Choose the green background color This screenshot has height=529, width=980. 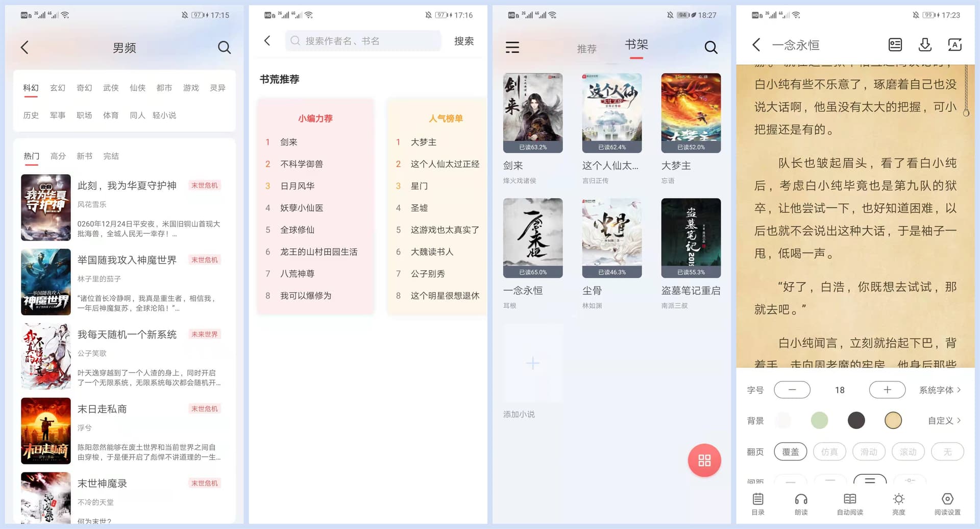[x=819, y=421]
